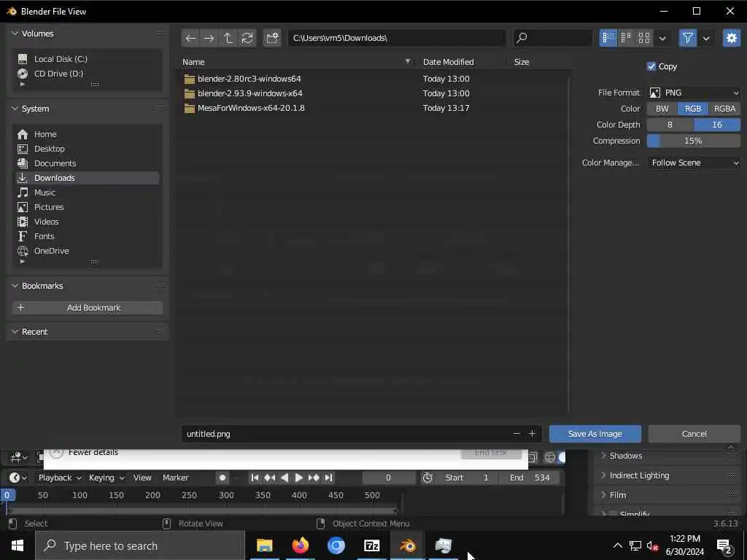Open the timeline Marker menu
This screenshot has height=560, width=747.
(x=175, y=478)
